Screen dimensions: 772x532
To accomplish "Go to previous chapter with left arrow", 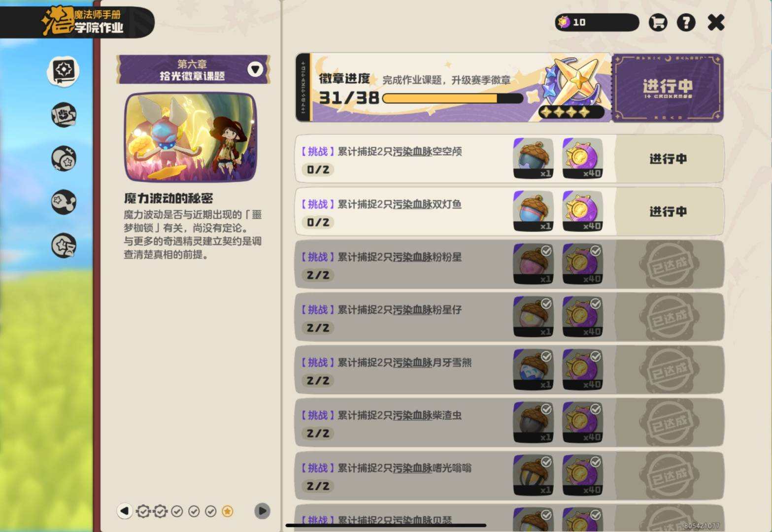I will (125, 511).
